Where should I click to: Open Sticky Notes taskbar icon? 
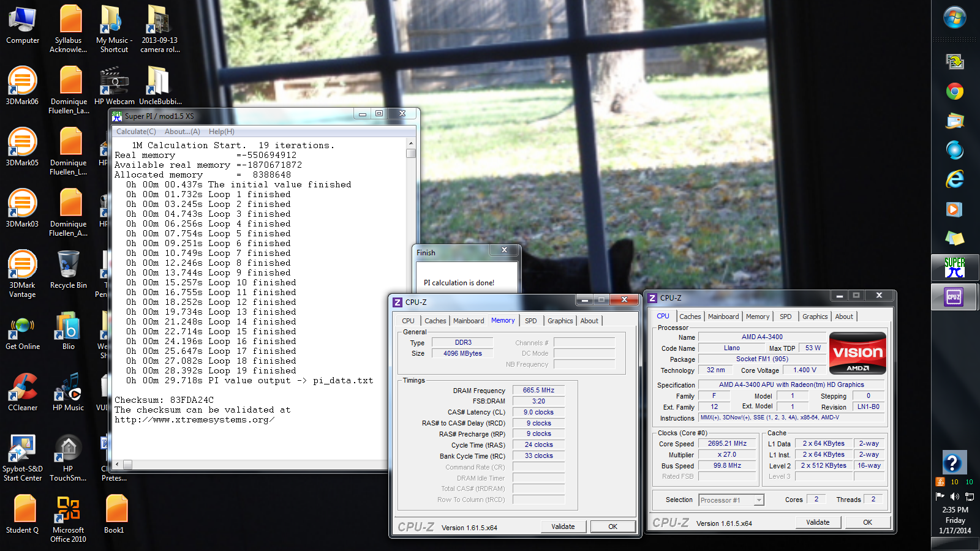[x=955, y=238]
